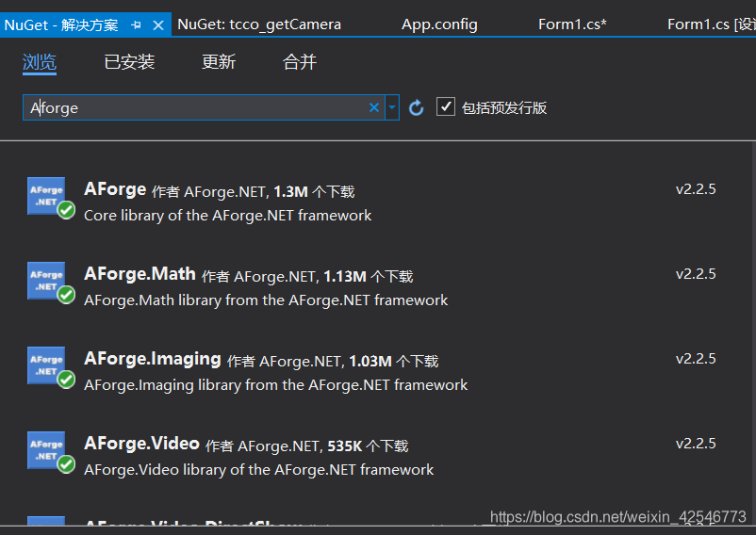This screenshot has width=756, height=535.
Task: Close the NuGet - 解决方案 tab
Action: click(x=158, y=25)
